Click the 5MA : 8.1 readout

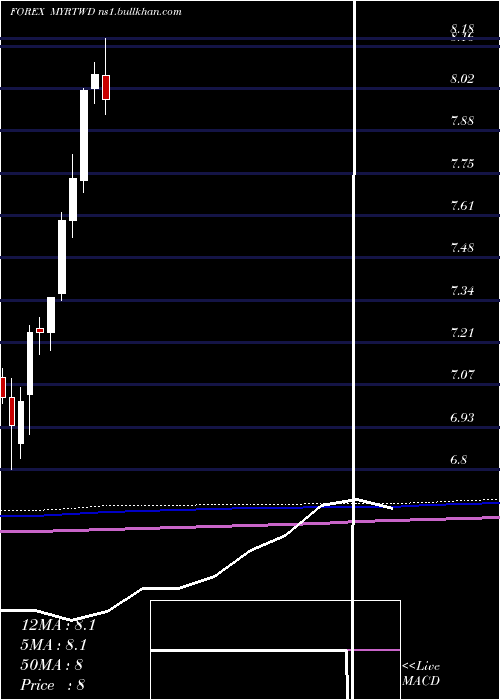pyautogui.click(x=54, y=645)
